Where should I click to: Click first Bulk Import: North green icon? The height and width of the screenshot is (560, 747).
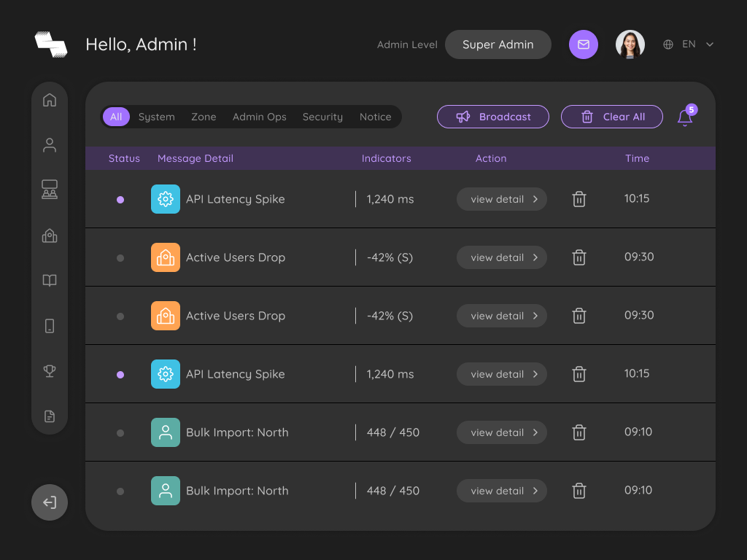coord(166,432)
